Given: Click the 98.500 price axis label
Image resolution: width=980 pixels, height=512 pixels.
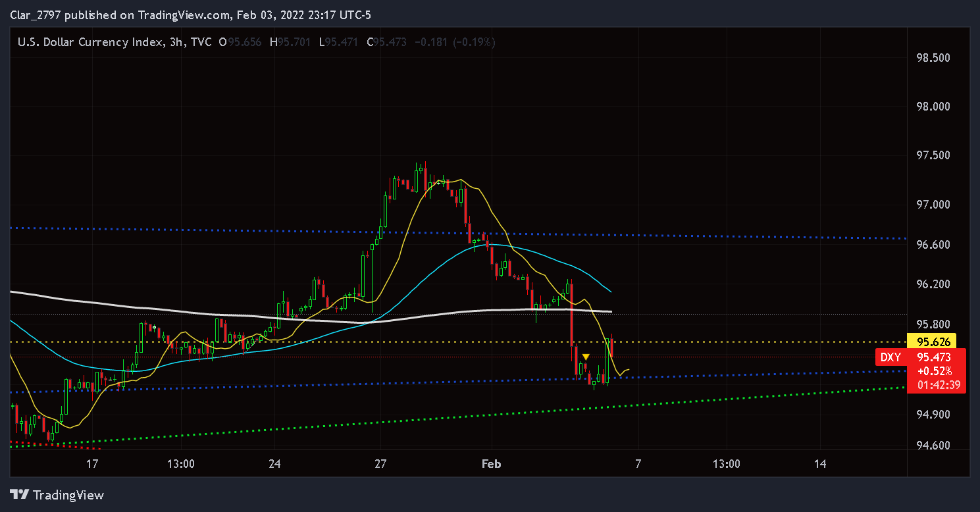Looking at the screenshot, I should click(933, 58).
